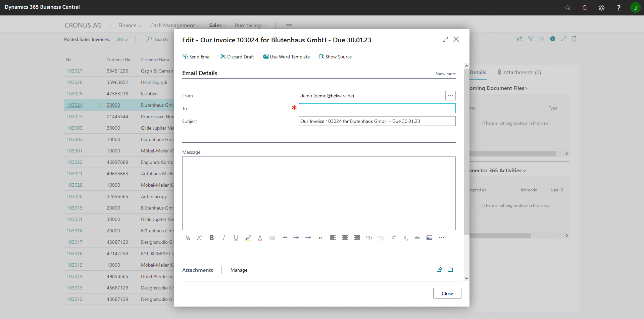Open more formatting options ellipsis
Viewport: 644px width, 319px height.
point(441,238)
